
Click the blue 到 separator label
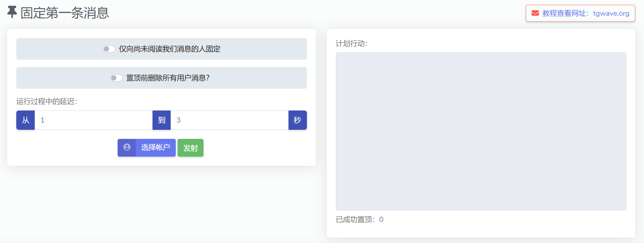(x=162, y=120)
